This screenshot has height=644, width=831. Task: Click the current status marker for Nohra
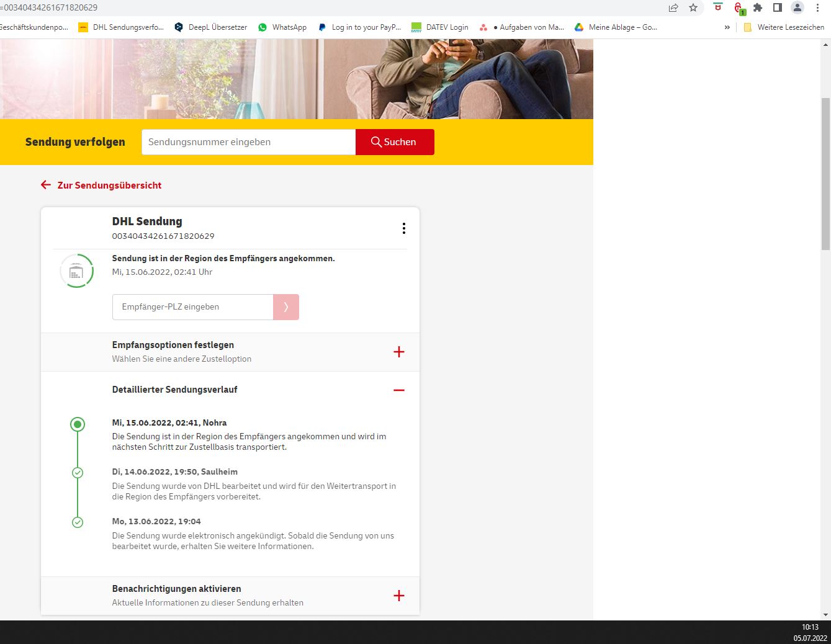78,424
